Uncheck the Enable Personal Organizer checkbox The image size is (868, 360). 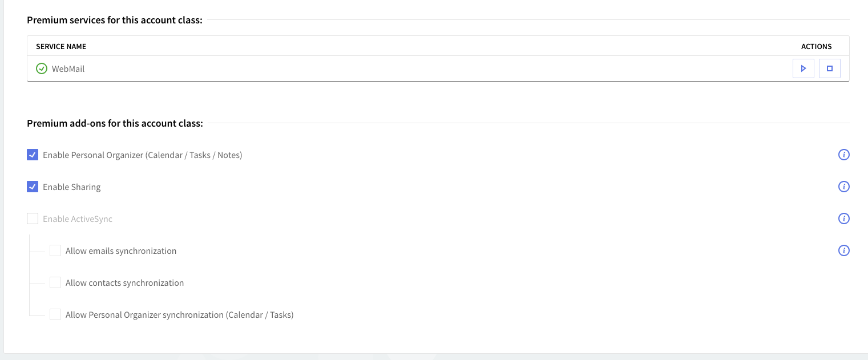[33, 155]
